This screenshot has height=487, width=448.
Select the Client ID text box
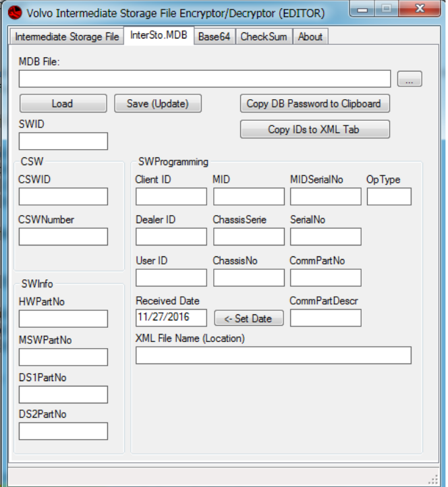171,197
